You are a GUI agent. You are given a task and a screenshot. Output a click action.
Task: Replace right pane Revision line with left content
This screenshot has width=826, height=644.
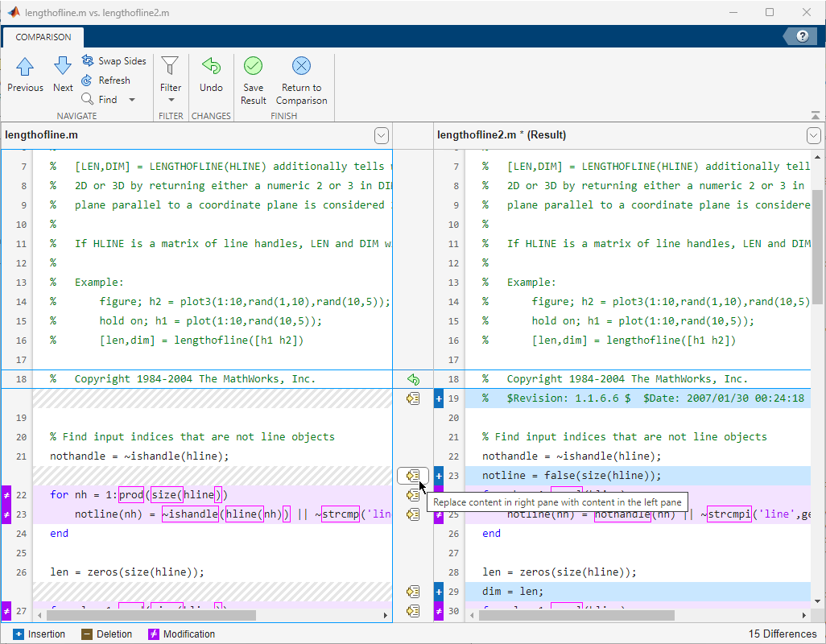pyautogui.click(x=413, y=398)
